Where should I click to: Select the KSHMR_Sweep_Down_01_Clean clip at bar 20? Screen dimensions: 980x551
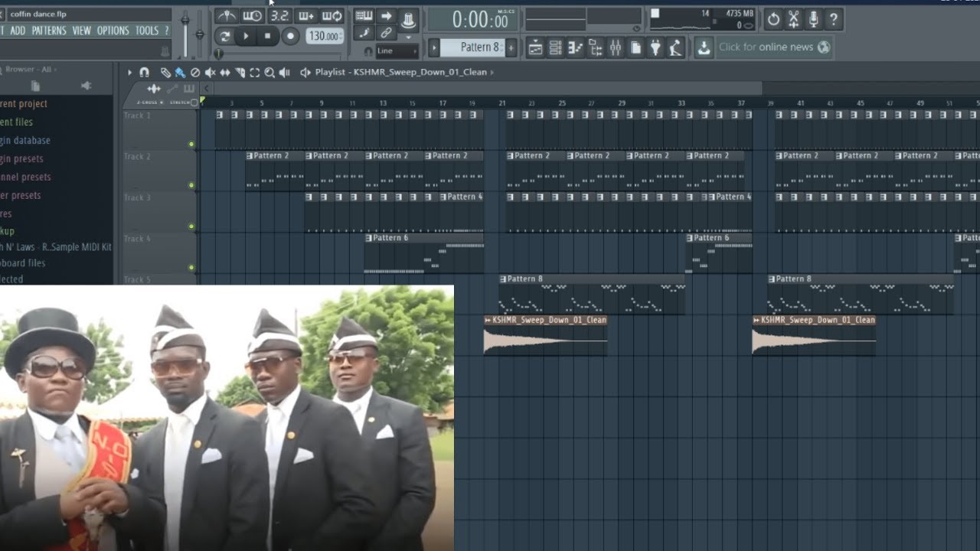click(x=545, y=335)
